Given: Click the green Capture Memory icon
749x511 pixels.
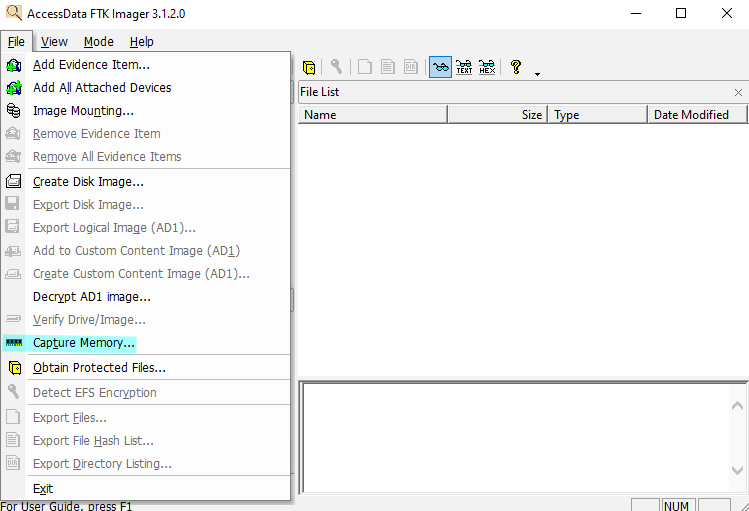Looking at the screenshot, I should (x=13, y=343).
